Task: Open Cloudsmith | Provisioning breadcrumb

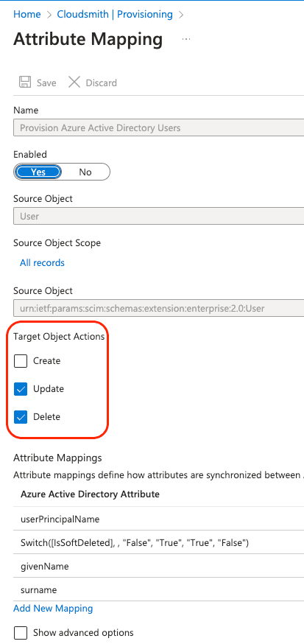Action: pos(115,15)
